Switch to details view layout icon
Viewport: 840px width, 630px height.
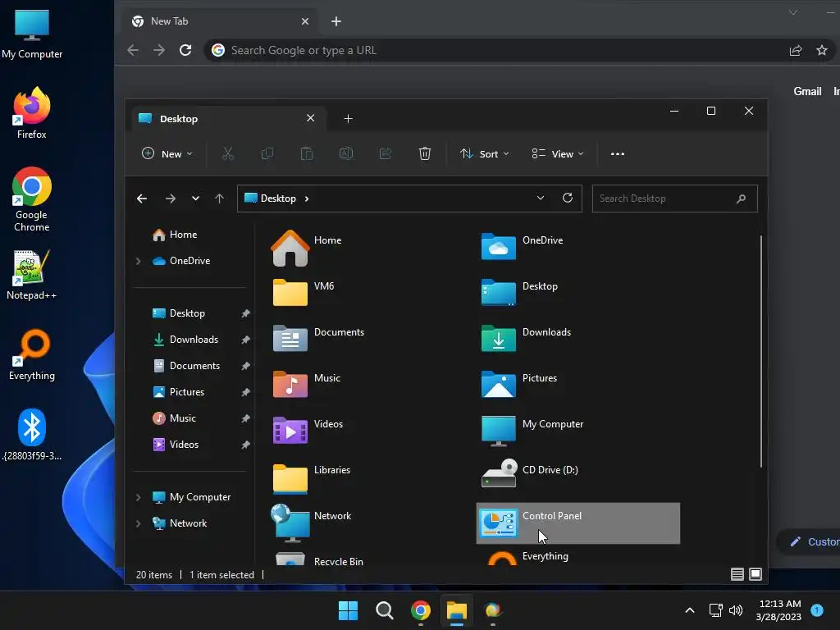pos(737,574)
